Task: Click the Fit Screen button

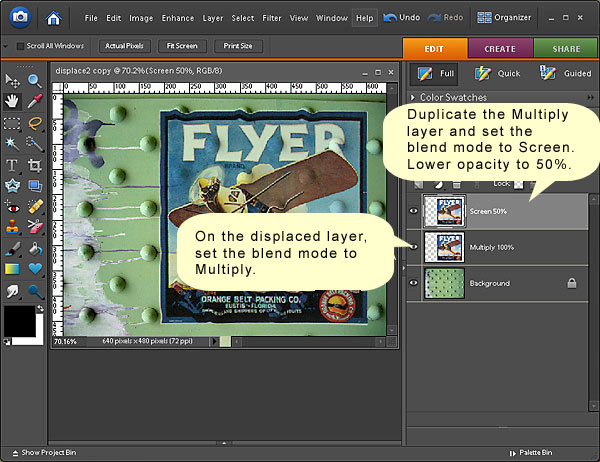Action: [182, 46]
